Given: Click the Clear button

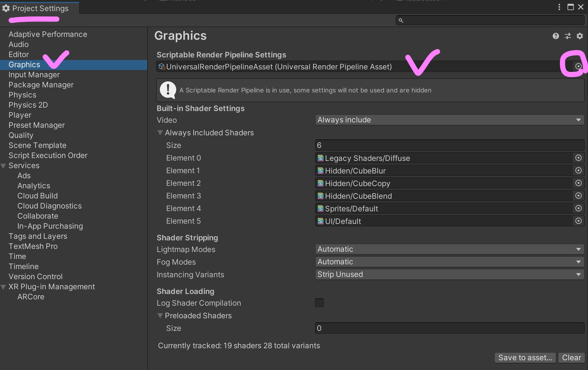Looking at the screenshot, I should (x=572, y=357).
